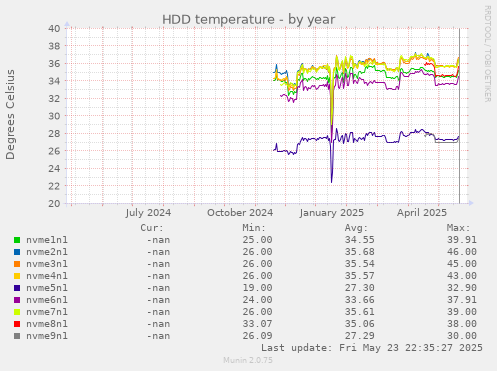This screenshot has width=497, height=371.
Task: Click nvme3n1 avg value 35.54
Action: tap(359, 264)
